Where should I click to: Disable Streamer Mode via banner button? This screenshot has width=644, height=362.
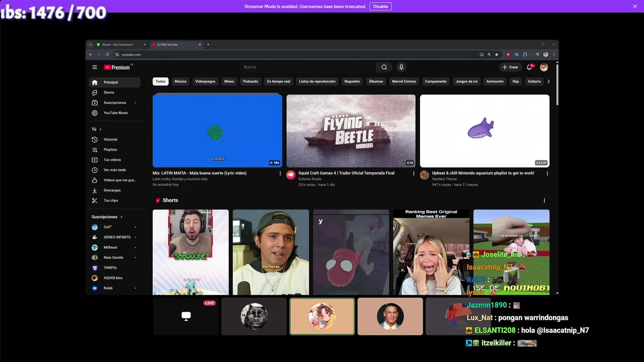click(380, 7)
